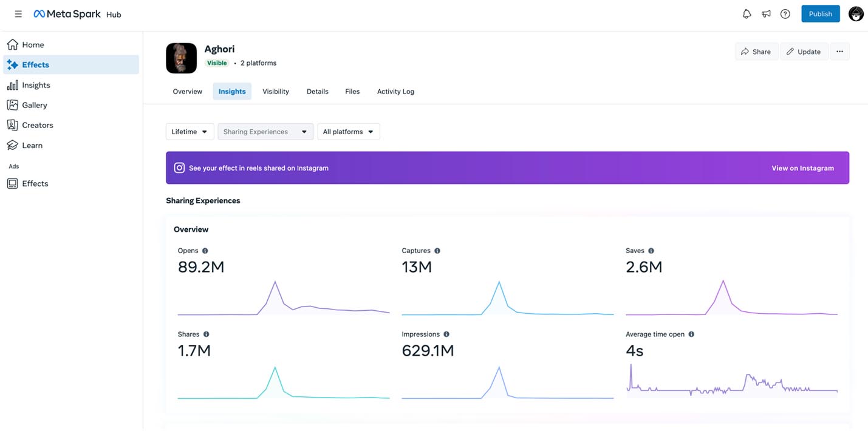Expand the All platforms filter
The image size is (868, 431).
(348, 132)
